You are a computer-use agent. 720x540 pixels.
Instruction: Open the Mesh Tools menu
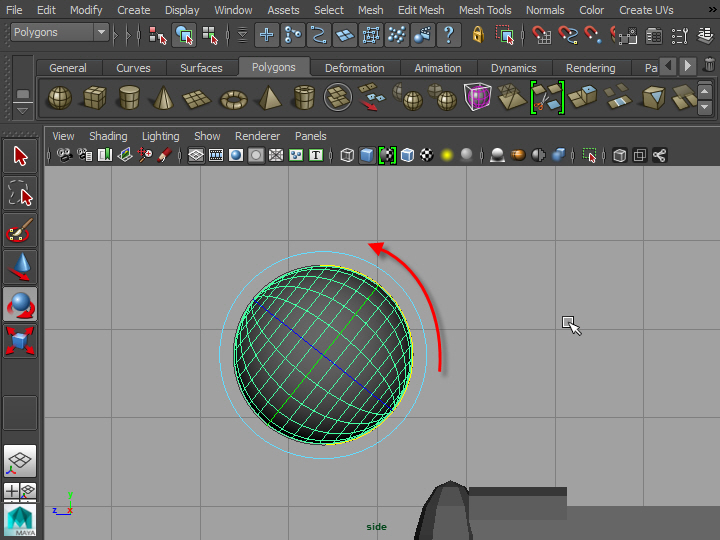point(485,10)
